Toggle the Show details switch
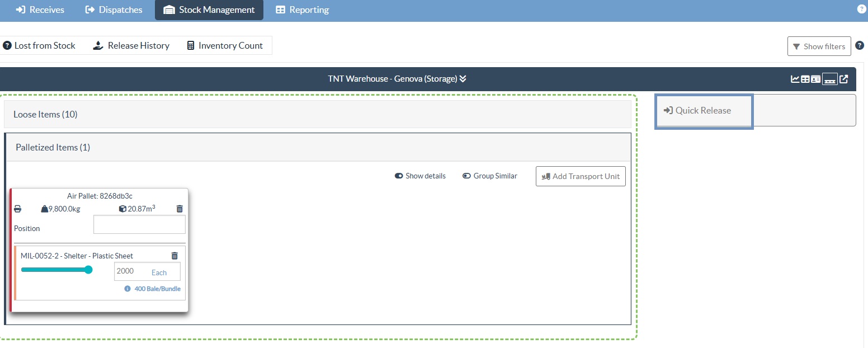This screenshot has height=348, width=868. pyautogui.click(x=399, y=176)
